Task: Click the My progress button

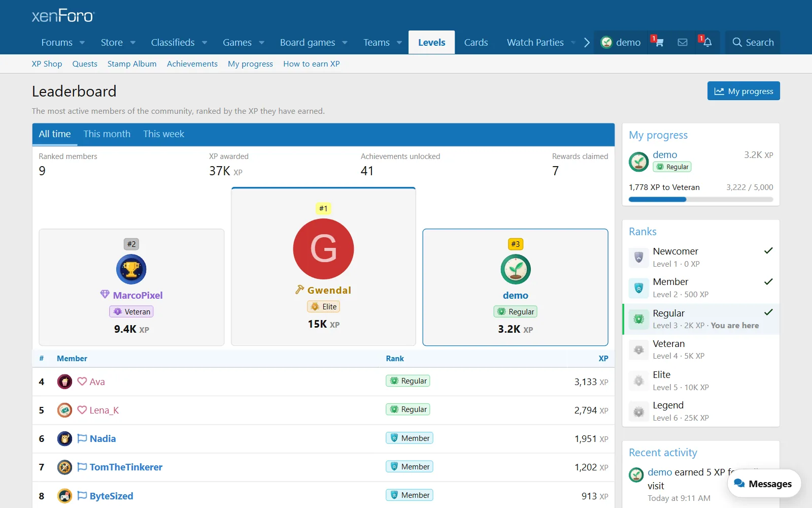Action: point(743,91)
